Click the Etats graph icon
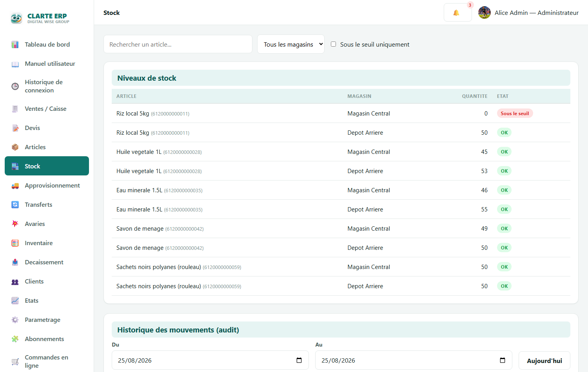588x372 pixels. click(x=15, y=301)
